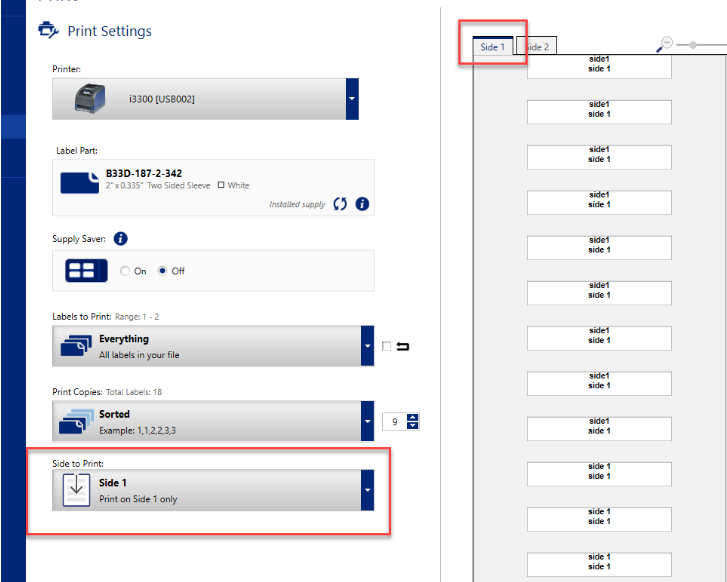Open label part info icon
The image size is (727, 582).
362,204
